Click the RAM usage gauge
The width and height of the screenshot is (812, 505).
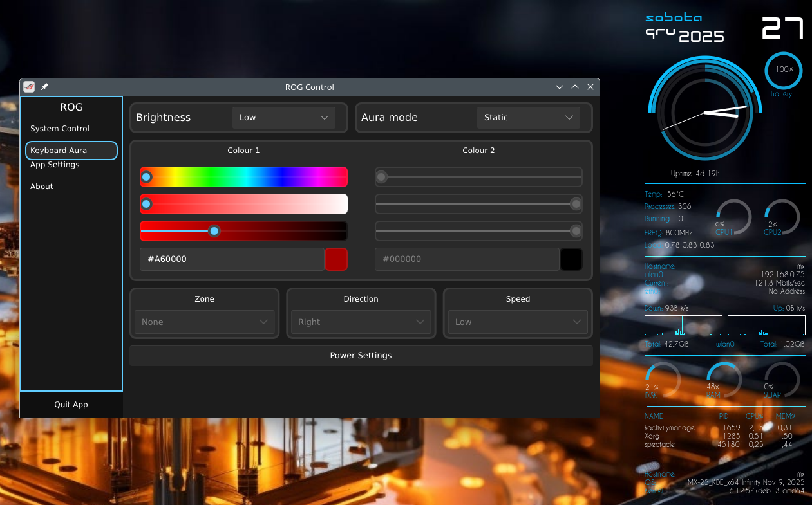[724, 380]
